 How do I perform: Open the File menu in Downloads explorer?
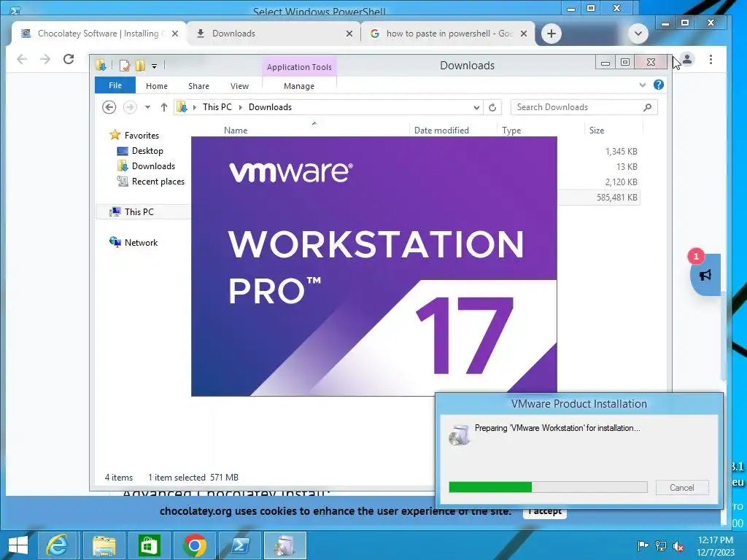coord(115,86)
